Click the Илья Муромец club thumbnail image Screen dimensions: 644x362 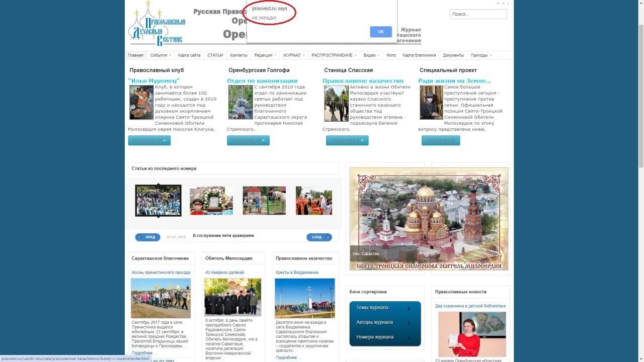141,102
